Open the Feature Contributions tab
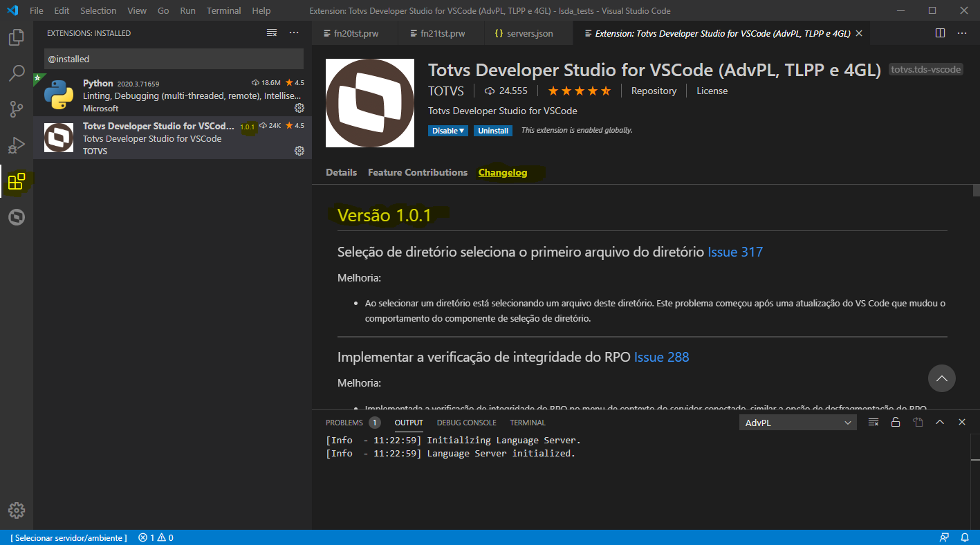Screen dimensions: 980x545 418,172
